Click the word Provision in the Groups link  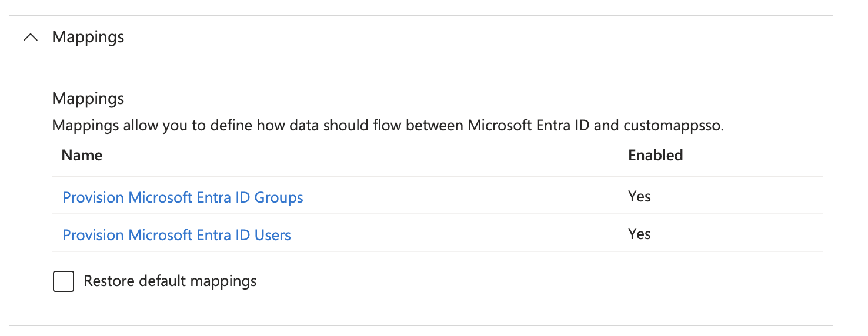tap(94, 197)
